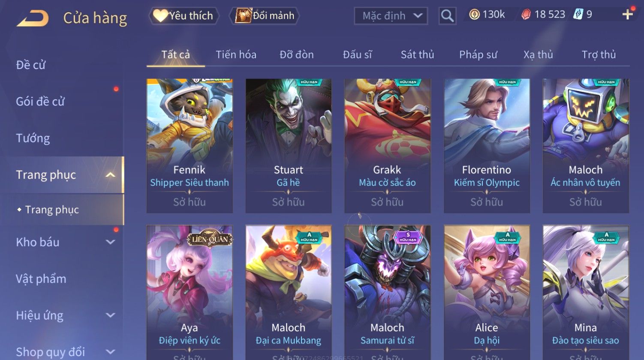Tap the plus icon to add currency
Viewport: 644px width, 360px height.
tap(627, 15)
